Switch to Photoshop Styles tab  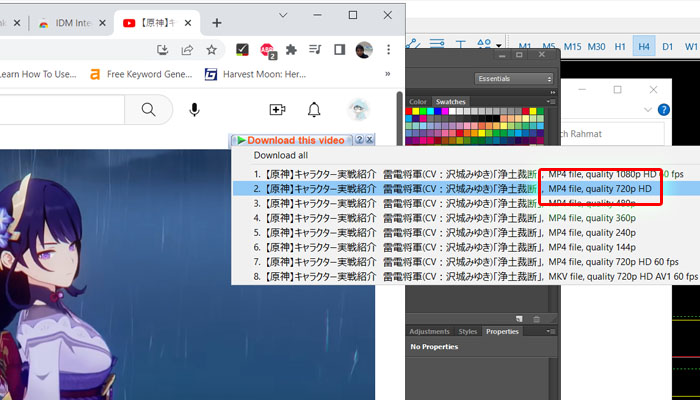468,332
